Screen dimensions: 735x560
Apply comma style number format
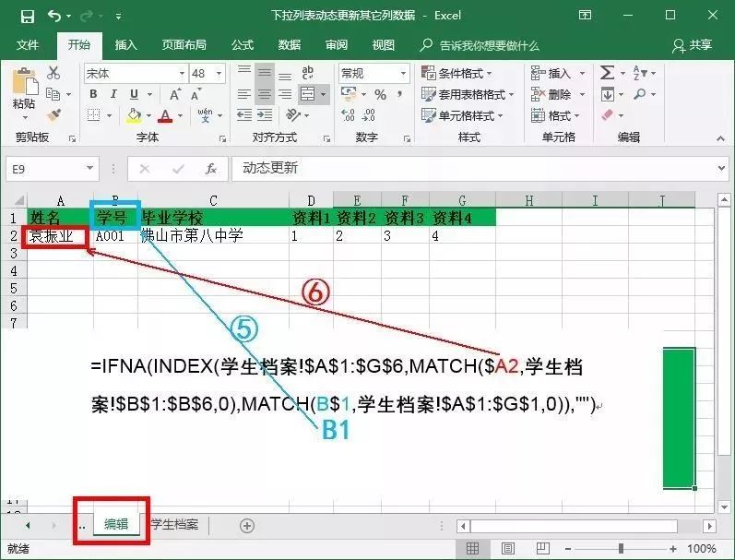pos(400,94)
